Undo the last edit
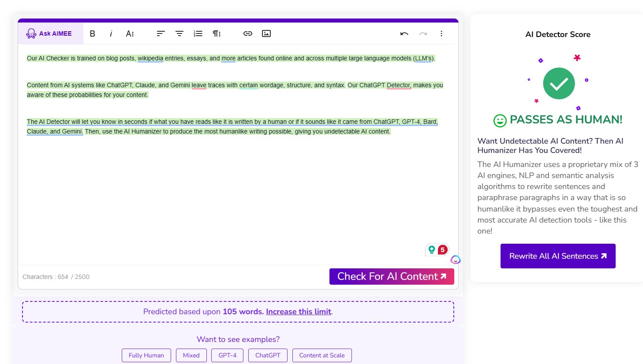Screen dimensions: 643x364 (x=404, y=33)
